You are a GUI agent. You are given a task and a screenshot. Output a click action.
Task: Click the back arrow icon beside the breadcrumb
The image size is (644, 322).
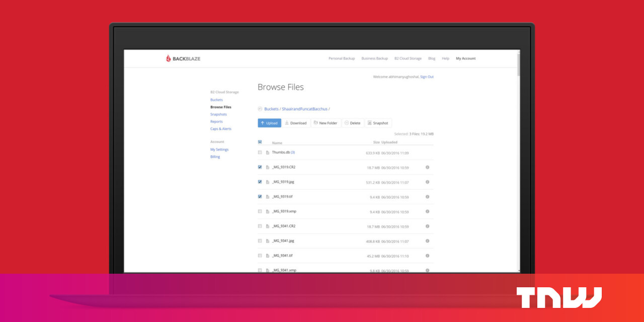[260, 109]
